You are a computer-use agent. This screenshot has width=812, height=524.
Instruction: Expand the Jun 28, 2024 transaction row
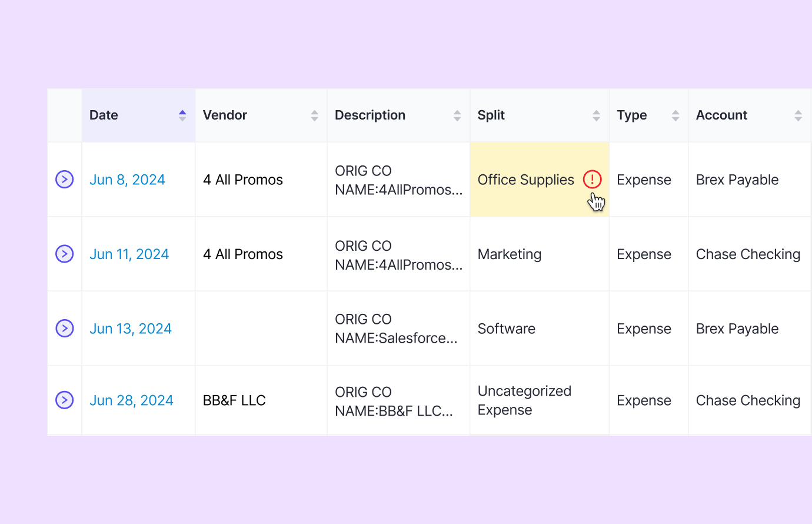pyautogui.click(x=65, y=400)
